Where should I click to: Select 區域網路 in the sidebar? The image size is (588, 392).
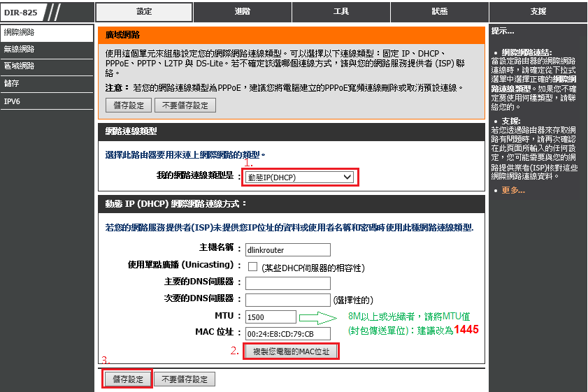coord(46,66)
